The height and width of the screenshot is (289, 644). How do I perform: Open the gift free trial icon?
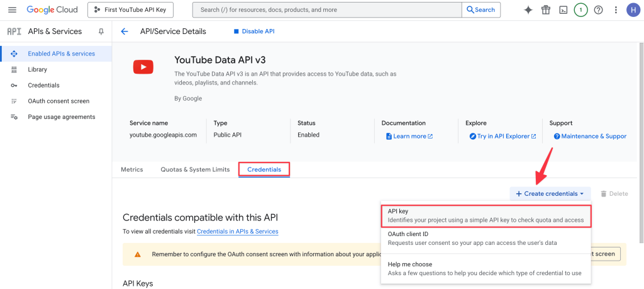click(x=546, y=10)
